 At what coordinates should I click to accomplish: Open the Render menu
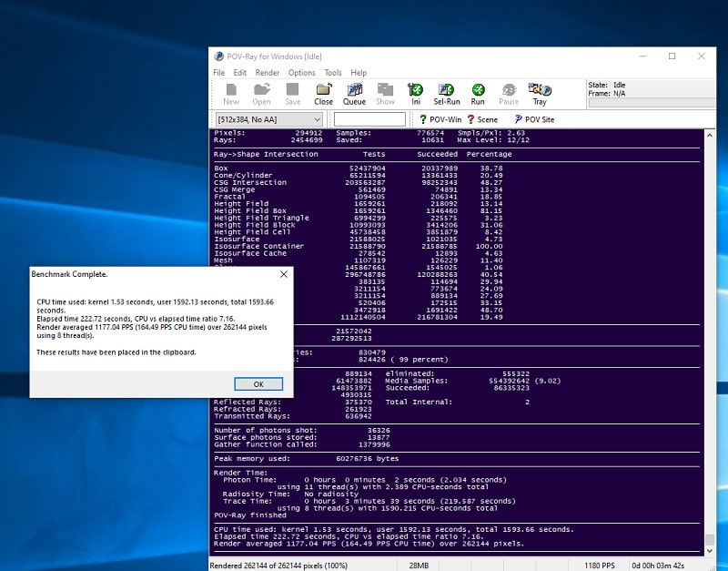click(268, 73)
